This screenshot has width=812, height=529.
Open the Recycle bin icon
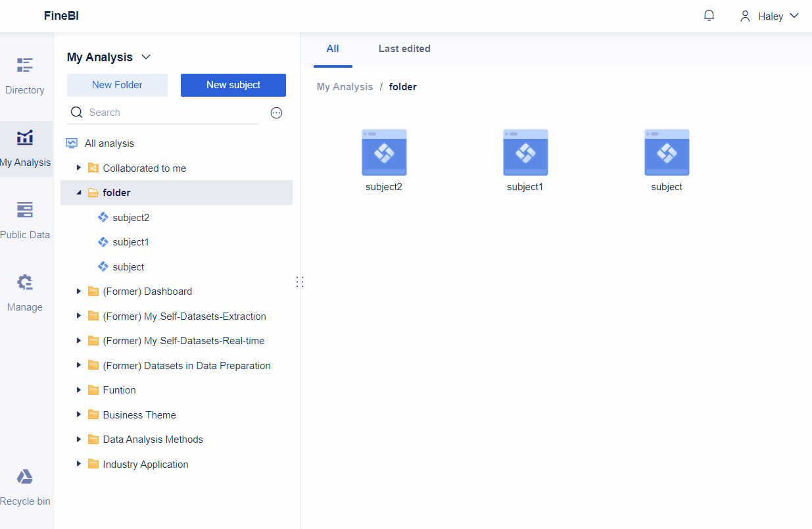point(24,476)
